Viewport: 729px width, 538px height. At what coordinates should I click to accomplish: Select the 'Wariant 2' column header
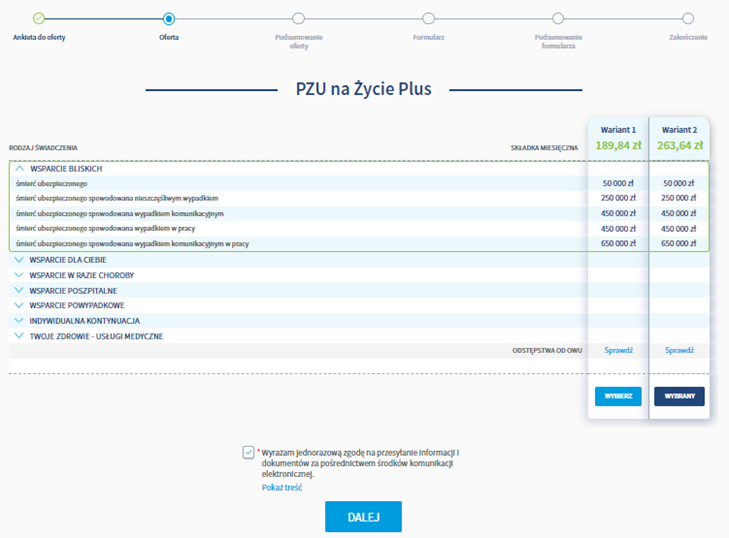pos(679,130)
